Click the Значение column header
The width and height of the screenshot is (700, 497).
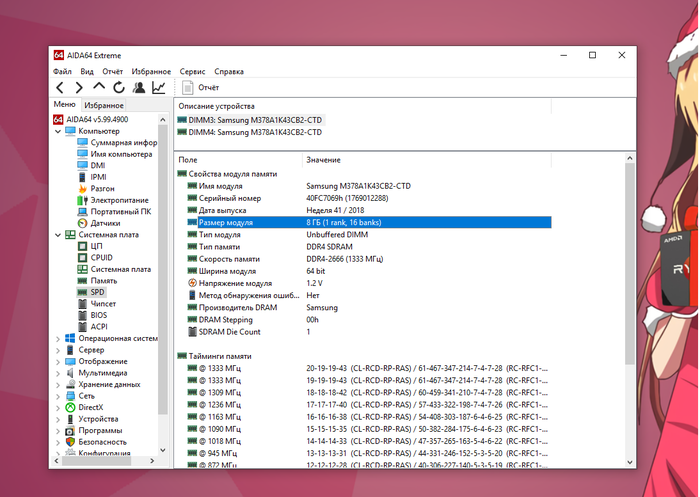coord(323,160)
